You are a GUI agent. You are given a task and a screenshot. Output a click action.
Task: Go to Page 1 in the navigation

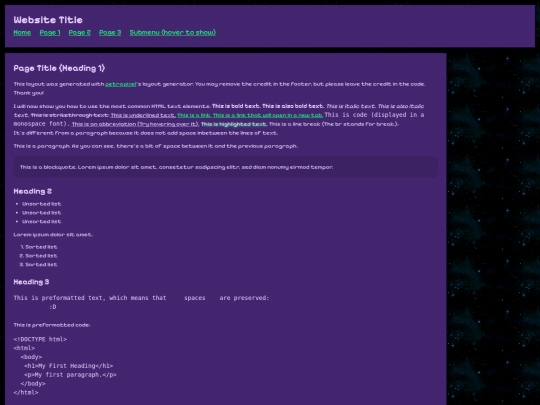click(50, 32)
